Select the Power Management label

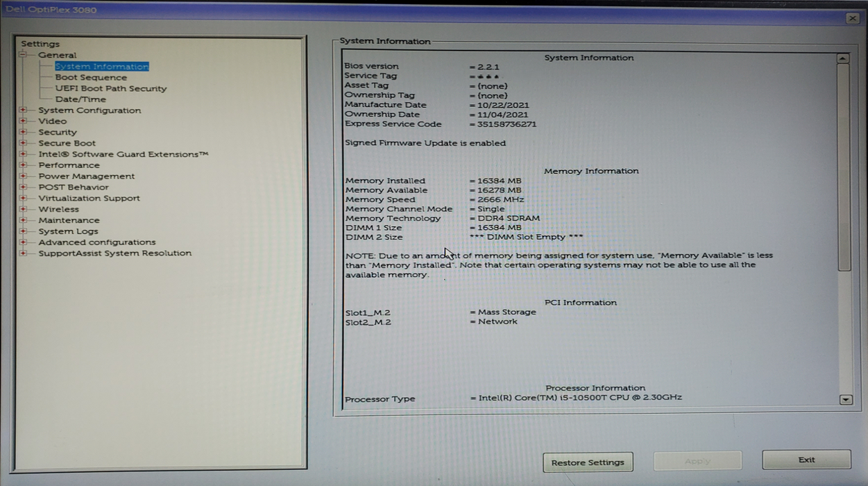pyautogui.click(x=87, y=176)
